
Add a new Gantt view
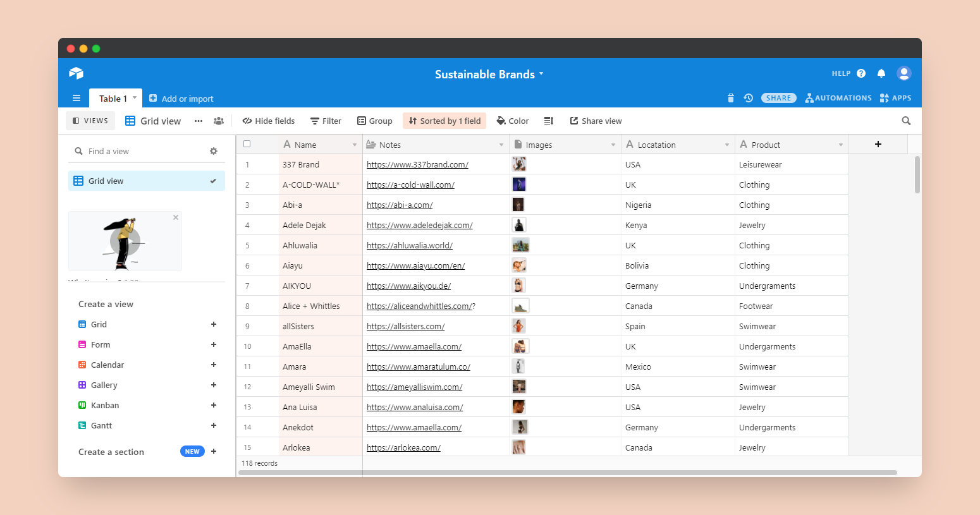click(x=214, y=425)
